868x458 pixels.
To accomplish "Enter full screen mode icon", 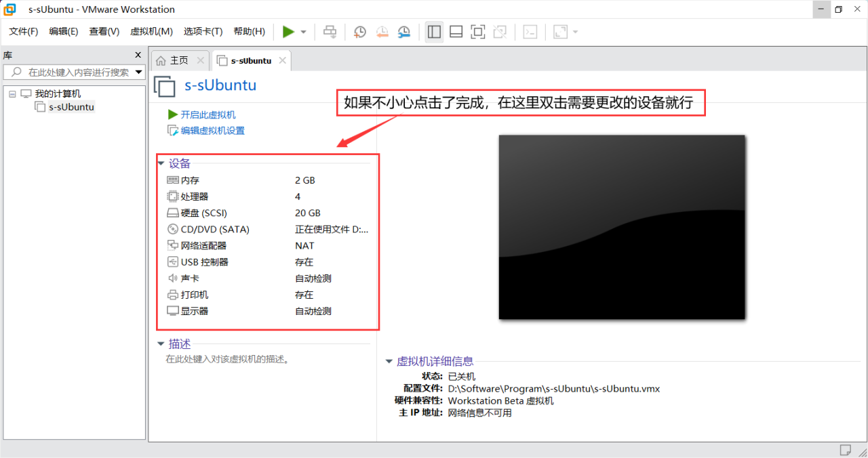I will [x=477, y=32].
